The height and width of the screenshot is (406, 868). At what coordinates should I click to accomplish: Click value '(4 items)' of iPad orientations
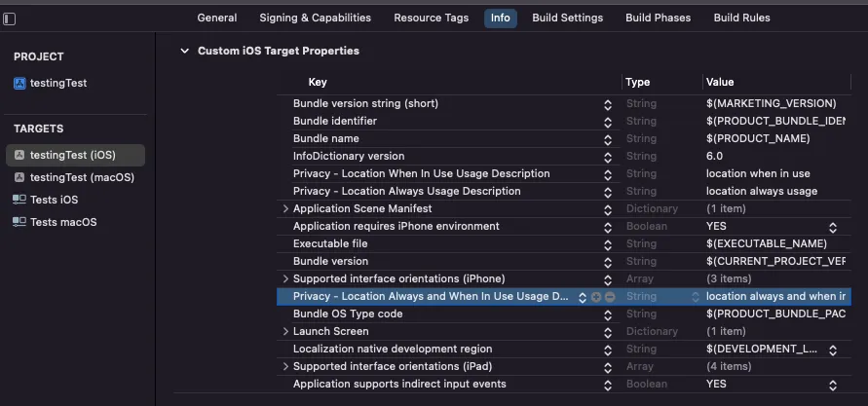click(x=729, y=366)
